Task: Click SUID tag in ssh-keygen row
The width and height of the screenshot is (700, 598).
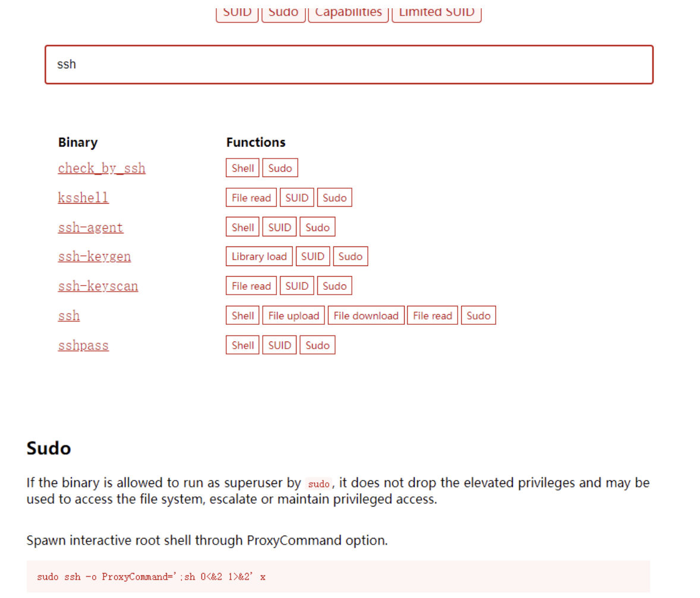Action: 313,256
